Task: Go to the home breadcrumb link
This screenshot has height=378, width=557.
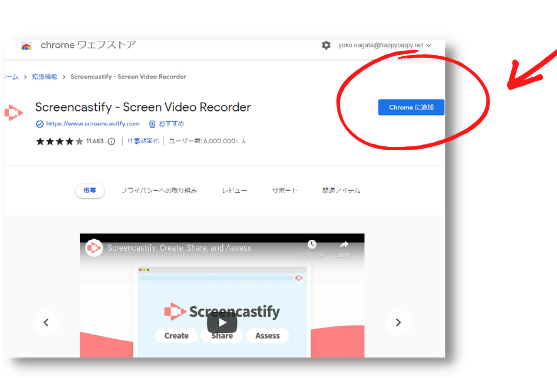Action: coord(11,77)
